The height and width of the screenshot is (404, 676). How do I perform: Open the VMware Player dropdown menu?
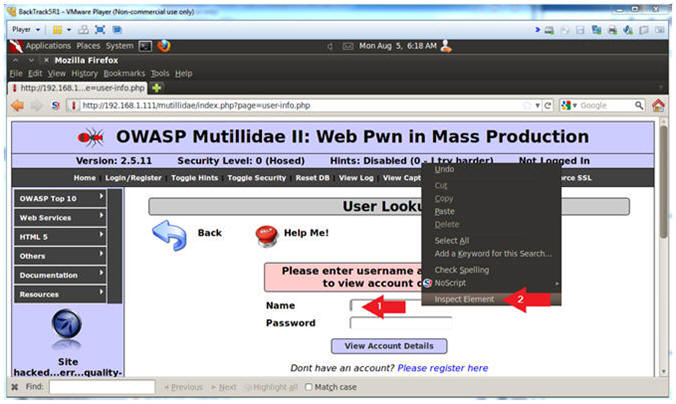click(26, 29)
